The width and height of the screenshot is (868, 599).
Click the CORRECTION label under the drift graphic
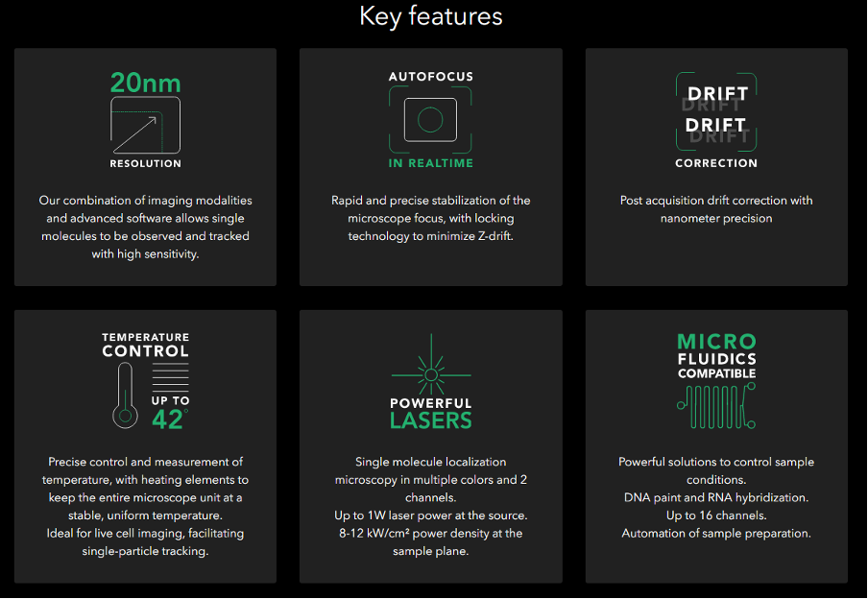point(716,163)
